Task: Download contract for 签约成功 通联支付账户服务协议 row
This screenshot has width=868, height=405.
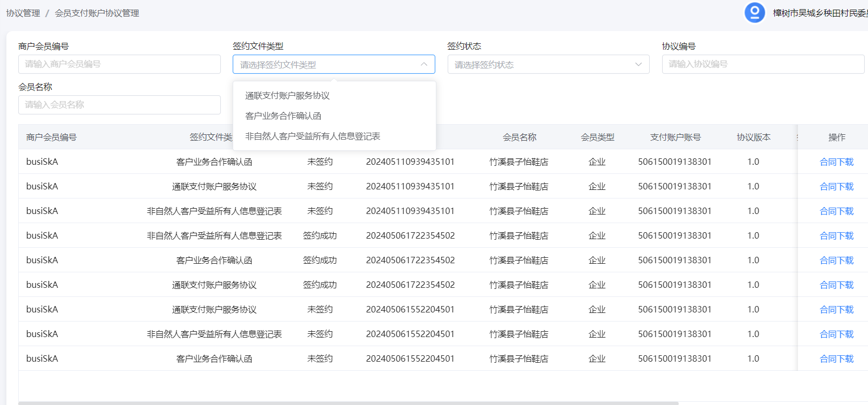Action: coord(836,285)
